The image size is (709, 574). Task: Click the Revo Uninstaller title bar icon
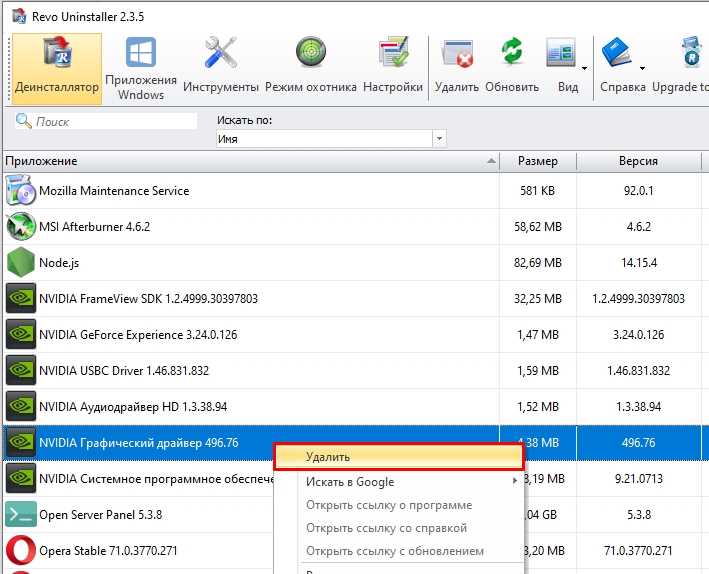tap(19, 16)
